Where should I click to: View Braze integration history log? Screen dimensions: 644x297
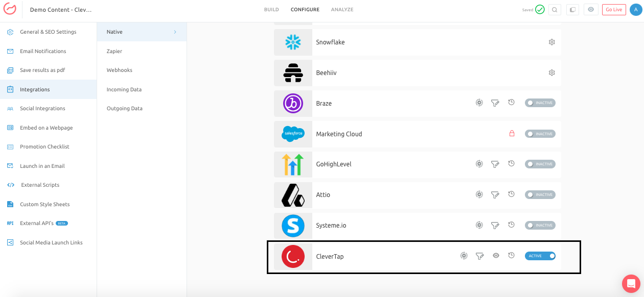pos(511,103)
